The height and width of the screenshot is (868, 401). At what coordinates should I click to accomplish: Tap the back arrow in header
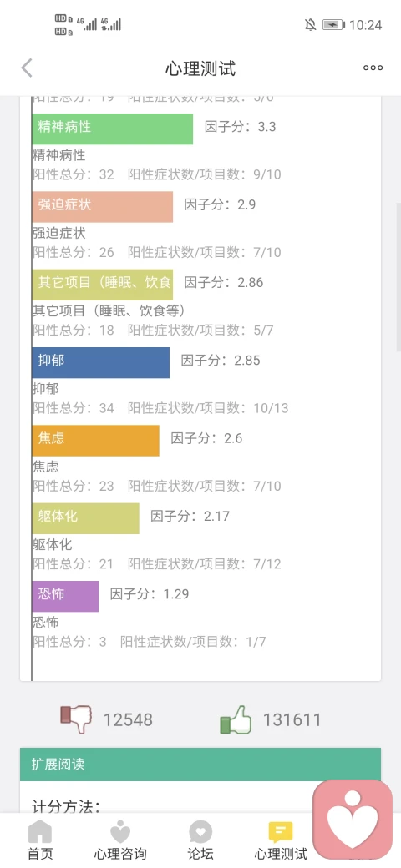pos(27,68)
